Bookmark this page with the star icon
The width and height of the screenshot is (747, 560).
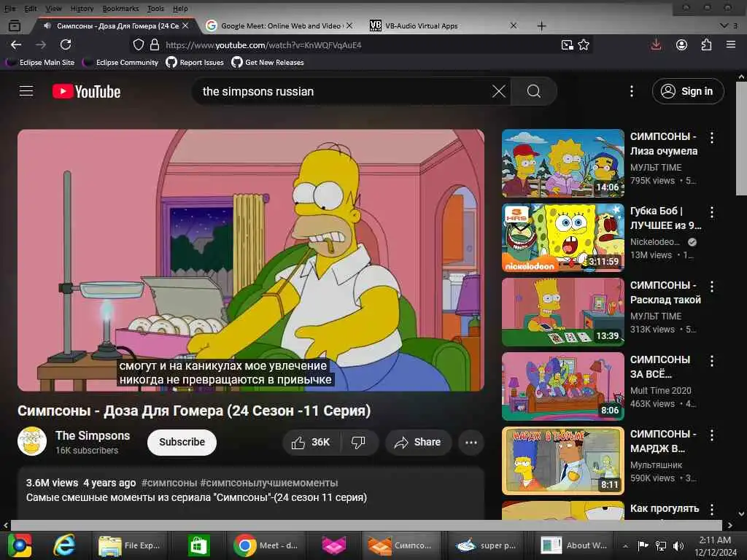[x=584, y=44]
